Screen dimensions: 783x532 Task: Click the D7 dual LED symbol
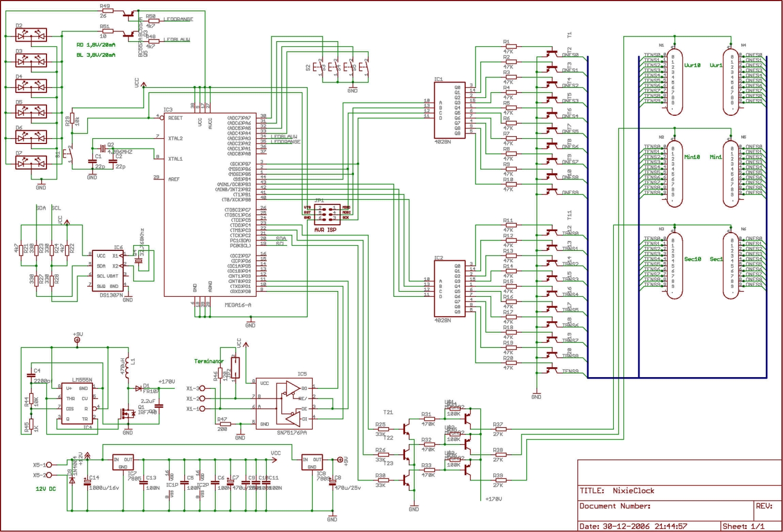point(31,163)
